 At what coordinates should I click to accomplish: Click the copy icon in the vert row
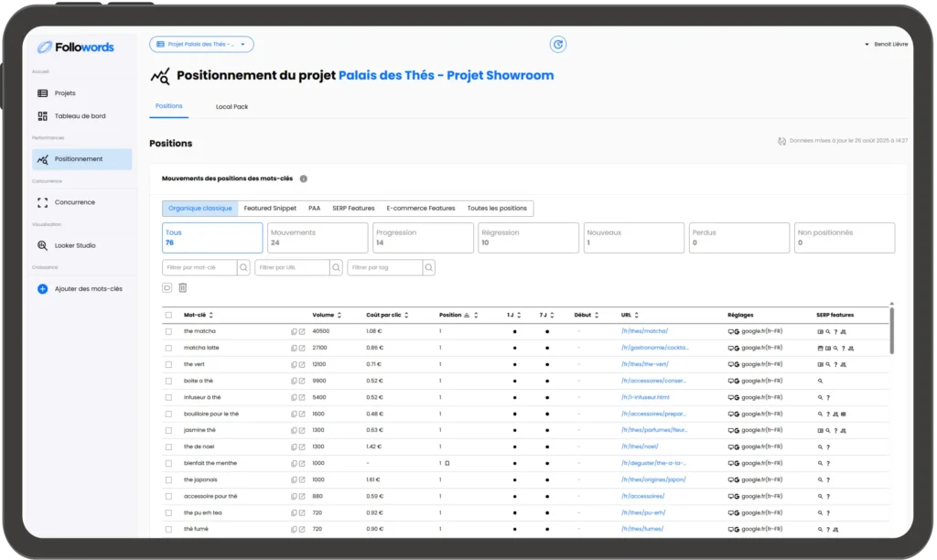(x=294, y=364)
